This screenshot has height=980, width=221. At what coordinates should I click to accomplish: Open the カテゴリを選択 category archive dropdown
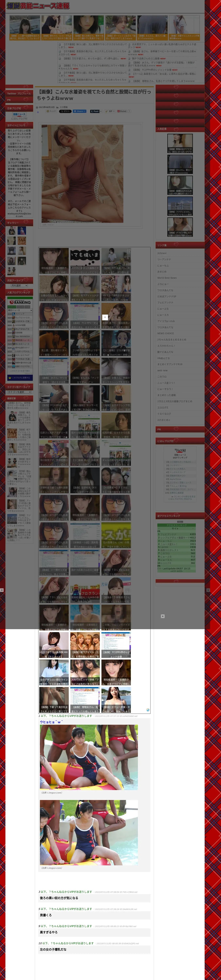[x=19, y=392]
